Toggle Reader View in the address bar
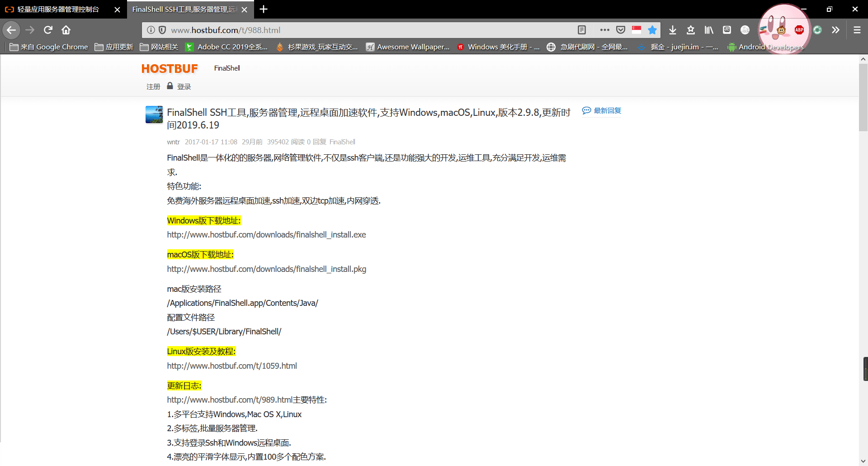 click(582, 30)
